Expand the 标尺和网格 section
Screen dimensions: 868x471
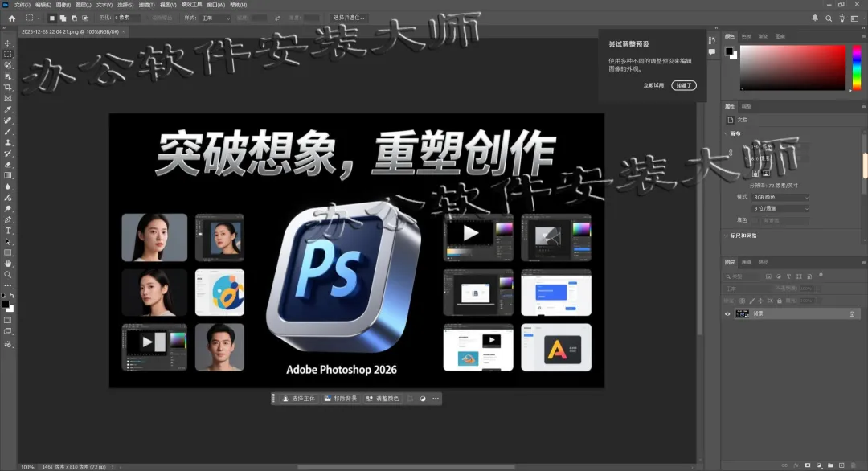pos(727,235)
